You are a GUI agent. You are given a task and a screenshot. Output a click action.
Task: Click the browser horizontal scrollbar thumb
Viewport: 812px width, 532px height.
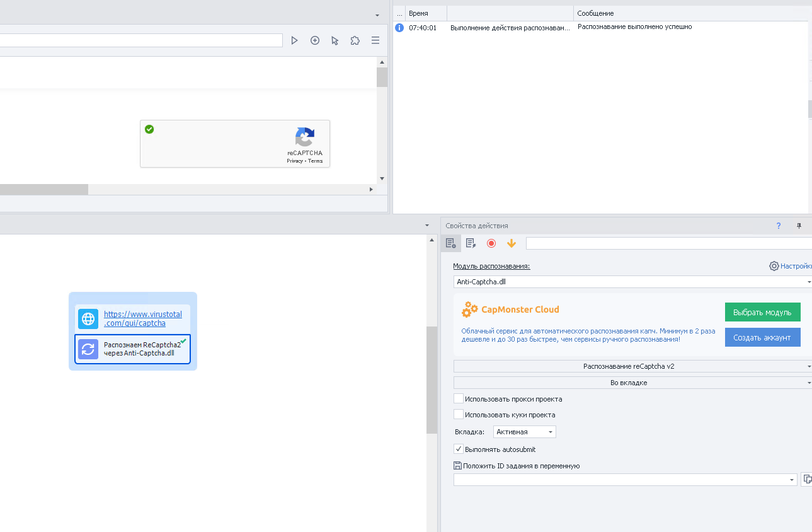[x=44, y=189]
